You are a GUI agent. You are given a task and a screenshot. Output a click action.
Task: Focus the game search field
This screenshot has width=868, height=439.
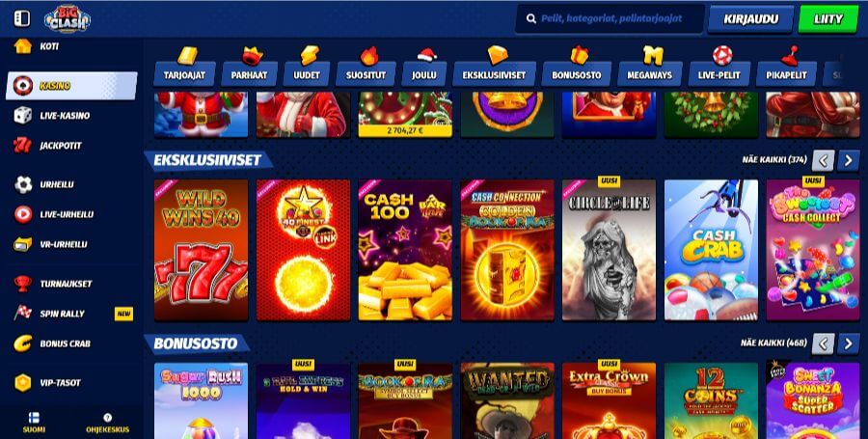tap(610, 19)
